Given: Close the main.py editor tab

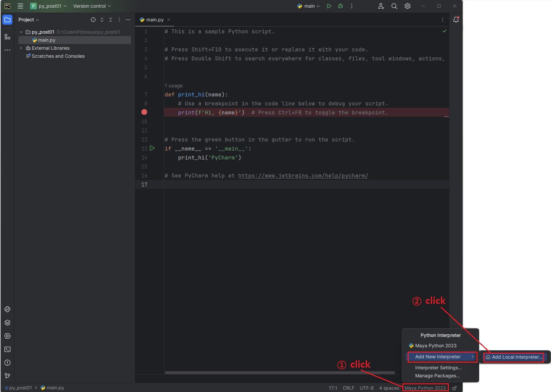Looking at the screenshot, I should coord(169,20).
